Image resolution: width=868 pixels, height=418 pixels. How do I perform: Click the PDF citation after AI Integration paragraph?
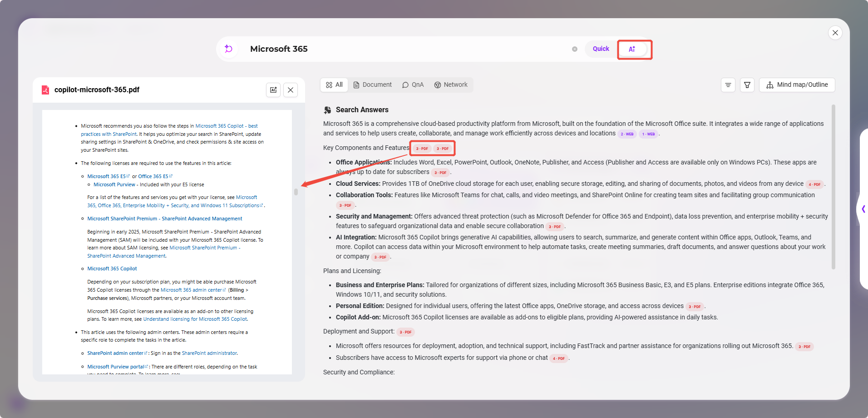pos(380,257)
